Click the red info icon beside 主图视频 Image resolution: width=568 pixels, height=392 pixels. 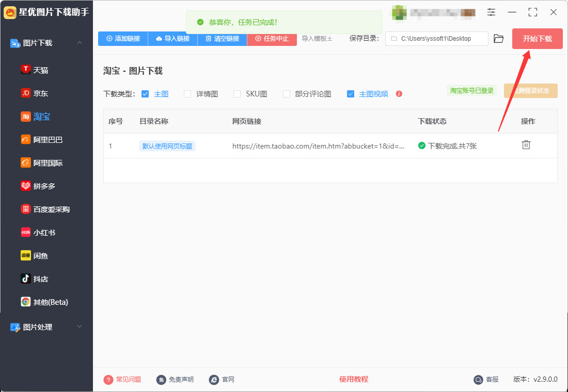[399, 94]
